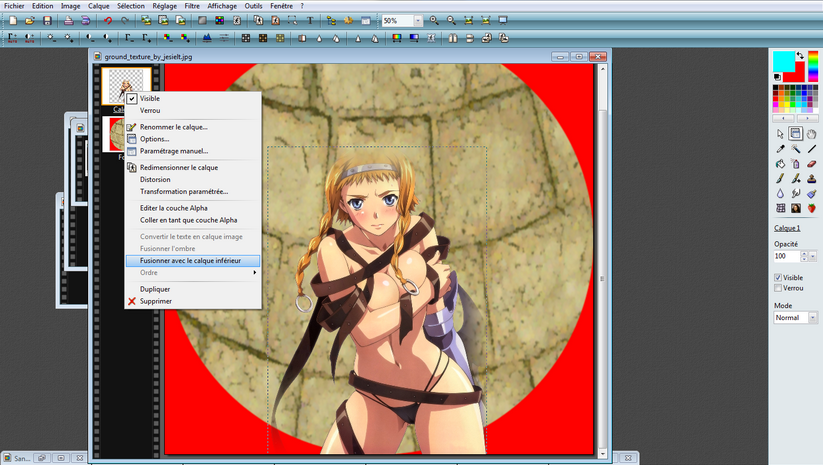823x465 pixels.
Task: Select the Magic wand tool
Action: pos(796,149)
